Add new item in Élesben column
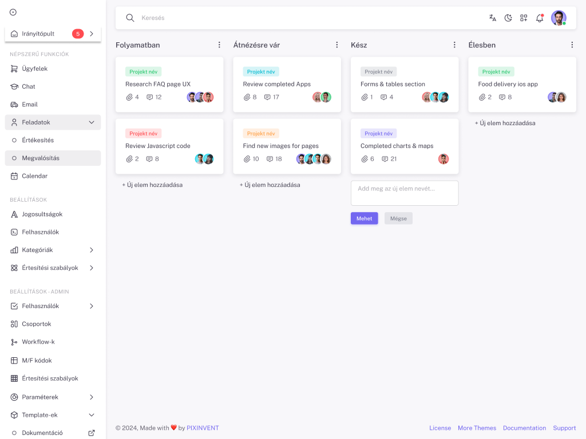The height and width of the screenshot is (439, 586). click(505, 123)
